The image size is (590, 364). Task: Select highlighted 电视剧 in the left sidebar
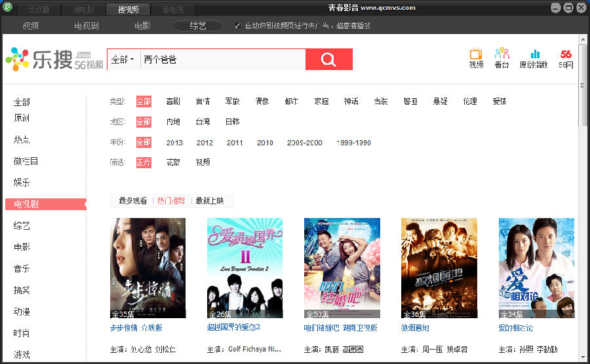pos(46,204)
